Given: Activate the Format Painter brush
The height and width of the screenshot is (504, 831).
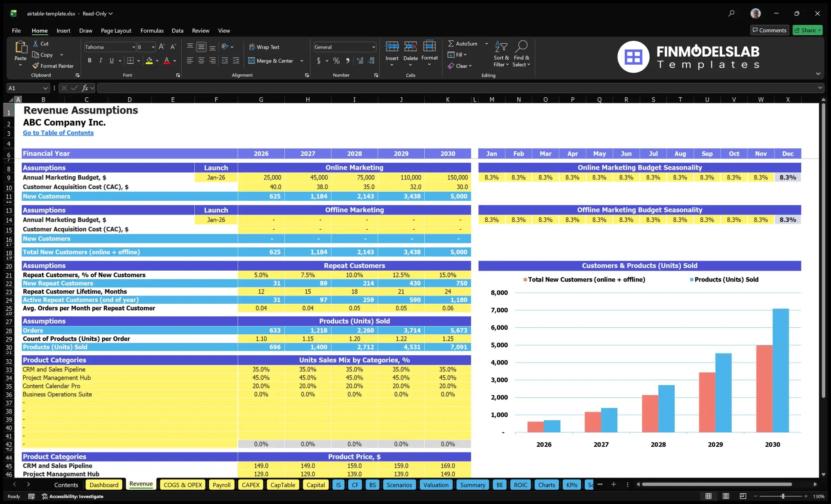Looking at the screenshot, I should (36, 65).
